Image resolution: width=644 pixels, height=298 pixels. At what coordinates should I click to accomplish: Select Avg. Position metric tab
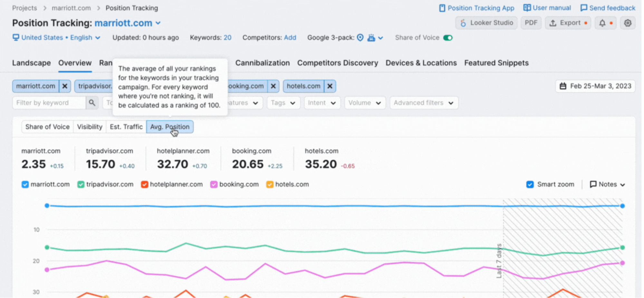[x=170, y=127]
